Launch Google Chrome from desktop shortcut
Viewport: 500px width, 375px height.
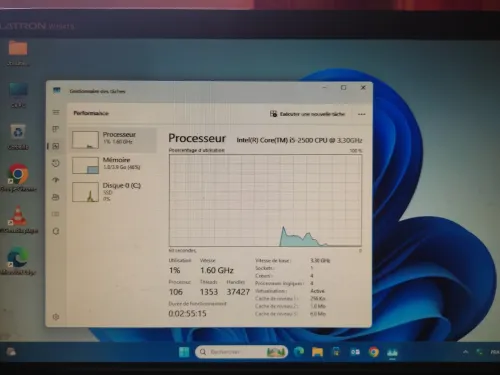click(x=18, y=178)
